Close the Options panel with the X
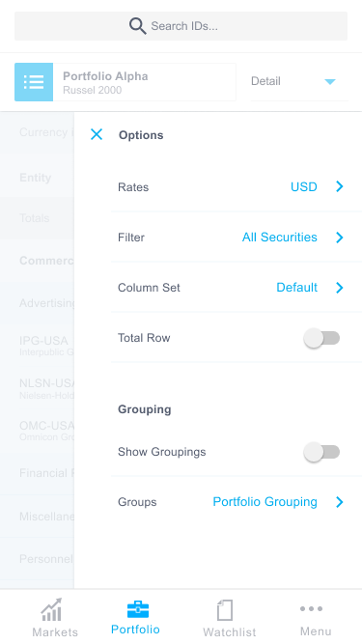 point(97,134)
